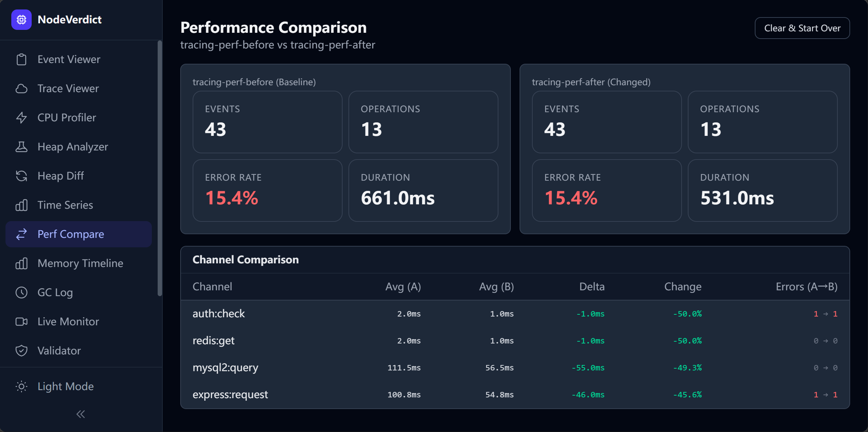
Task: Click the Live Monitor camera icon
Action: pos(21,322)
